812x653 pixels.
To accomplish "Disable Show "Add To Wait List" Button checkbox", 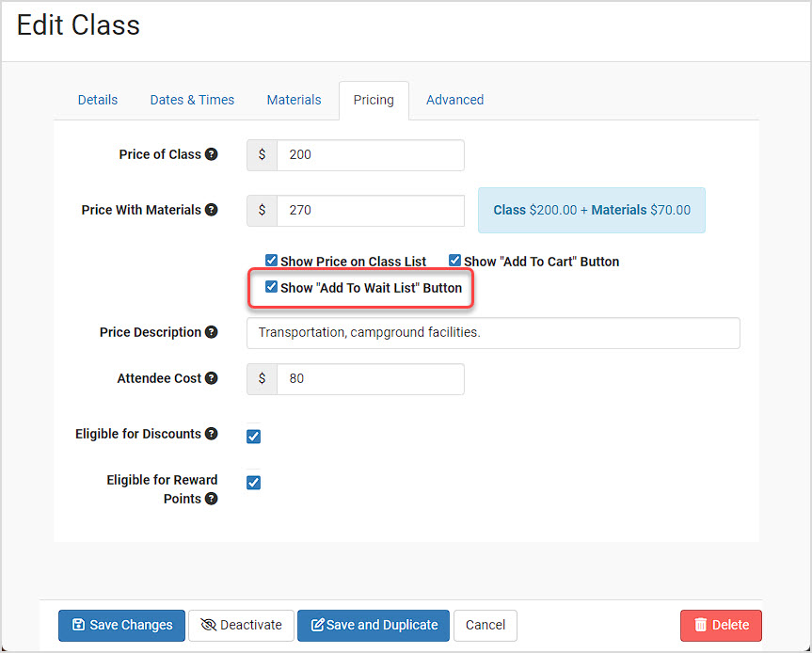I will point(271,287).
